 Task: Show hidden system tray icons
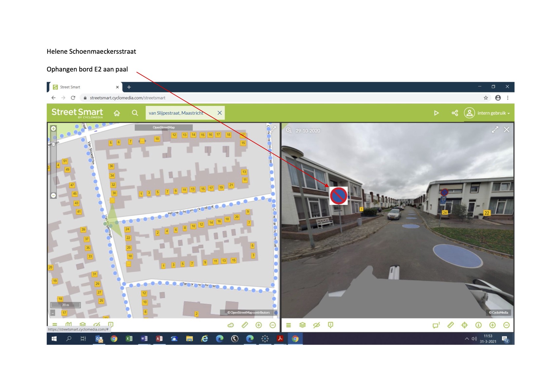[x=467, y=339]
